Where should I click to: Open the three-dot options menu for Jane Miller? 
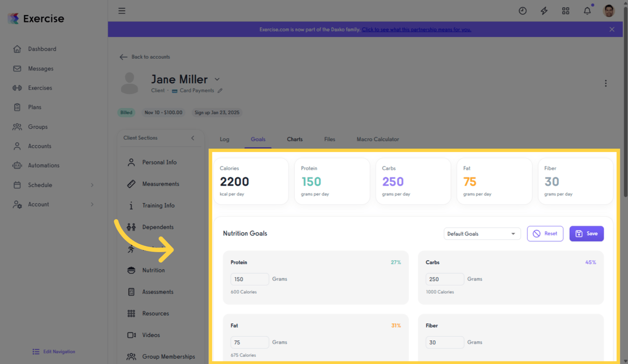(606, 83)
